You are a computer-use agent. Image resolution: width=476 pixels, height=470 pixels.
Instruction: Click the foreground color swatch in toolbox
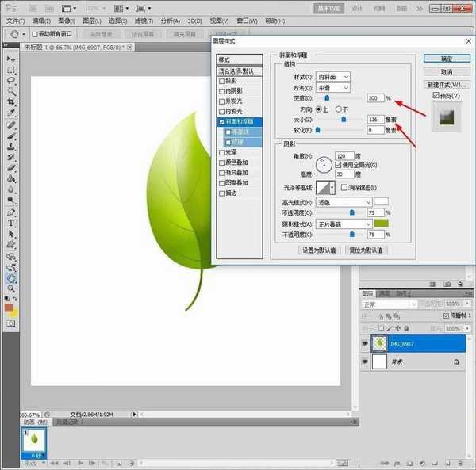click(9, 307)
